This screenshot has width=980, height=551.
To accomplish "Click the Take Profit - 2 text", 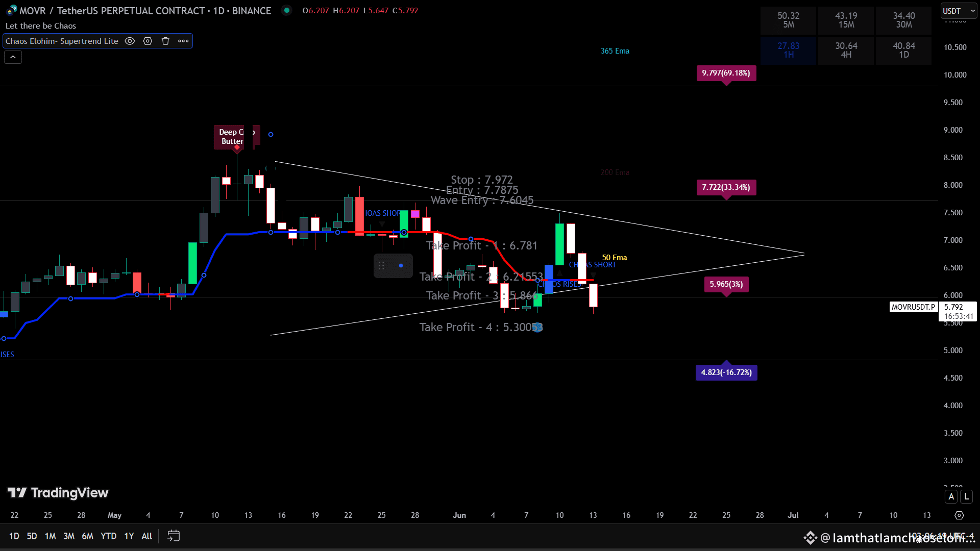I will click(481, 277).
